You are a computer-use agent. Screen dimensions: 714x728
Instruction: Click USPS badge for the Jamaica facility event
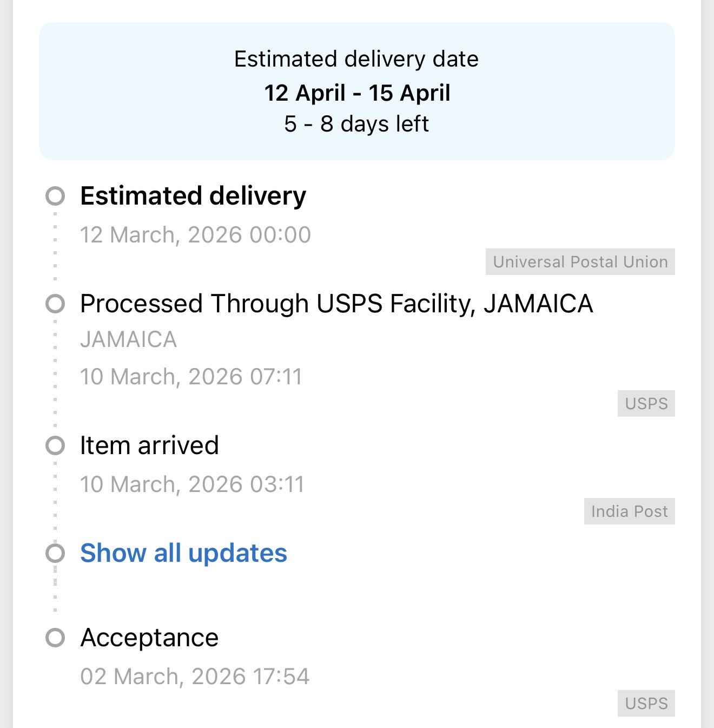[x=646, y=404]
